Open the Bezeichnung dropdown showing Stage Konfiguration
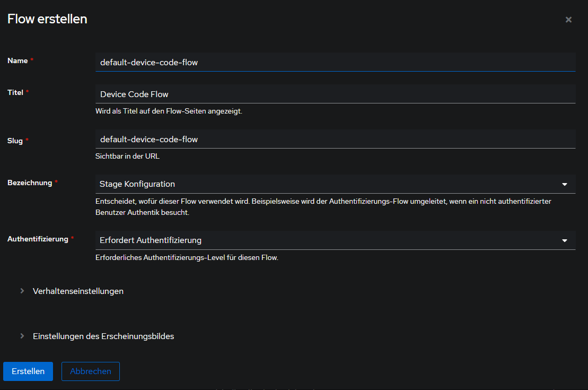Viewport: 588px width, 390px height. click(329, 184)
